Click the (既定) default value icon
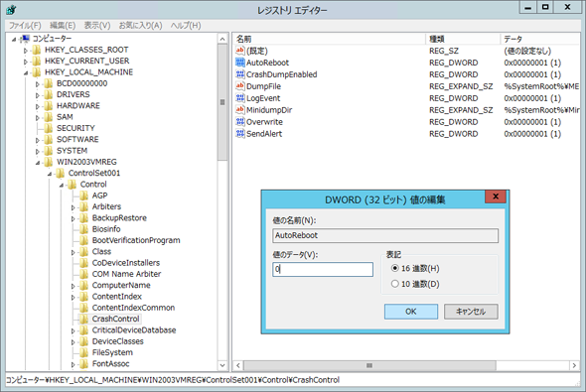586x392 pixels. point(240,51)
